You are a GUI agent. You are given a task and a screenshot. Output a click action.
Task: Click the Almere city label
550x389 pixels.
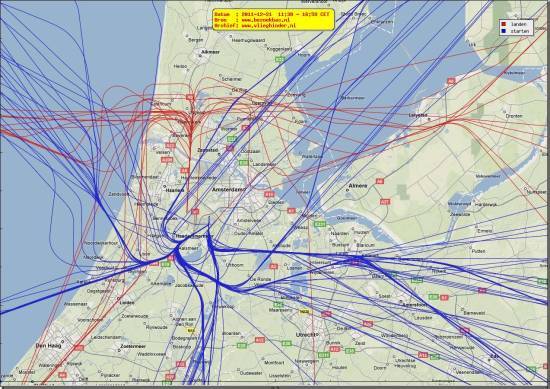coord(358,186)
